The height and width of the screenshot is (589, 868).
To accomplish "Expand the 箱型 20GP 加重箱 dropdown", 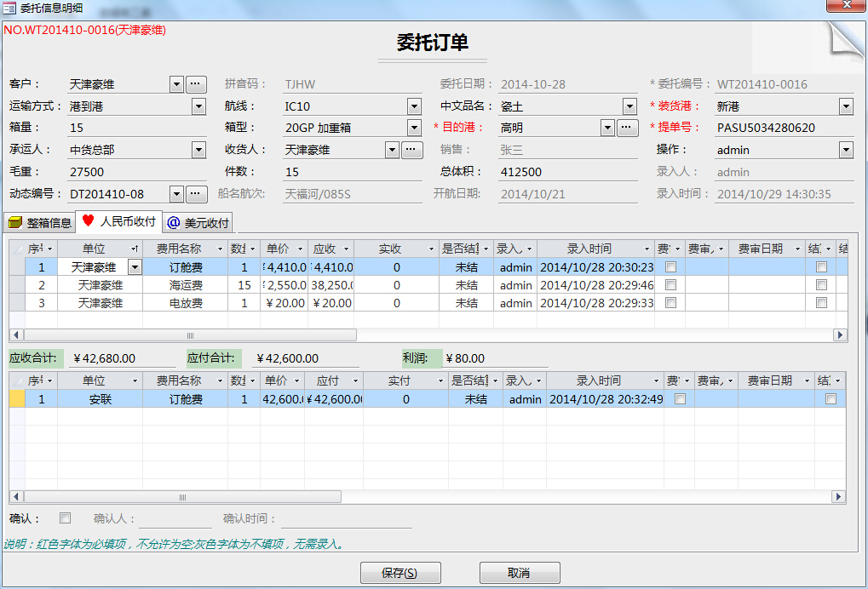I will click(x=414, y=128).
